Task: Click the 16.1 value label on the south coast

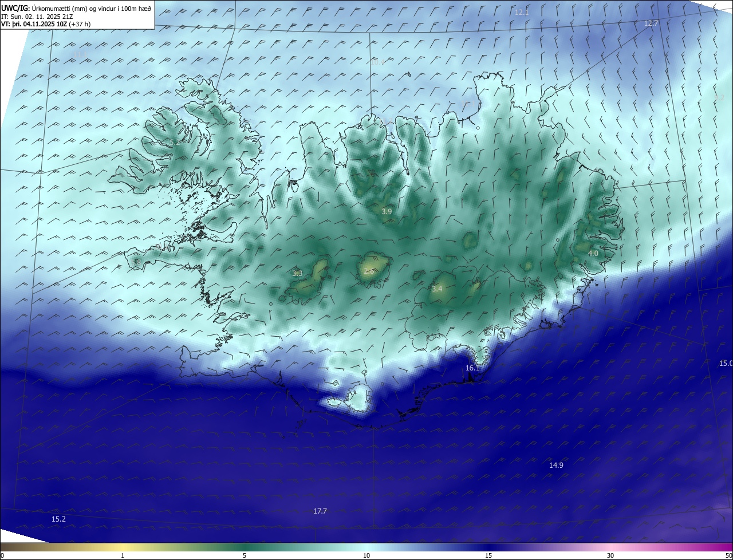Action: [x=472, y=368]
